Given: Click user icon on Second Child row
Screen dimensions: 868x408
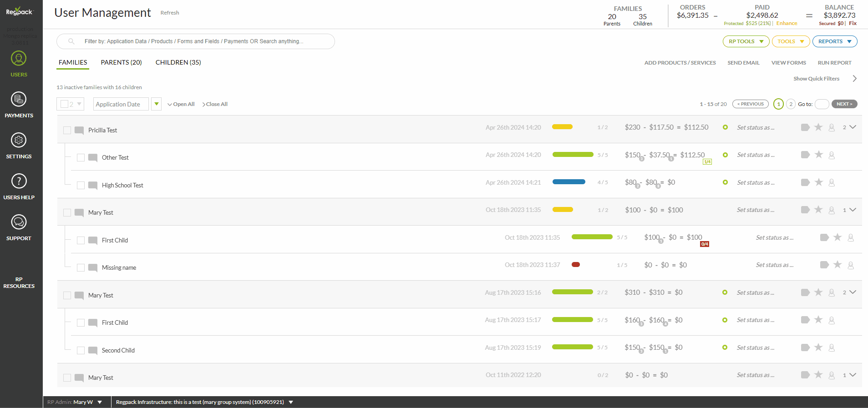Looking at the screenshot, I should click(832, 348).
